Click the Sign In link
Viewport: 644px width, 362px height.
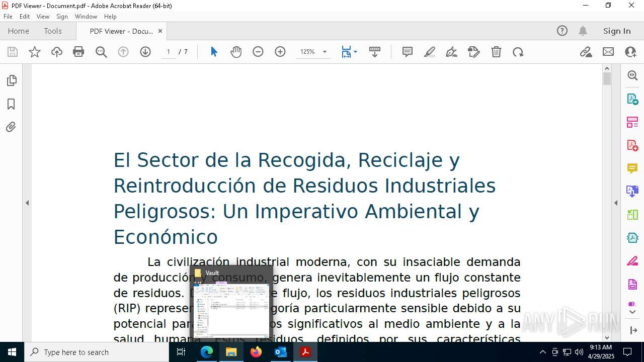617,31
